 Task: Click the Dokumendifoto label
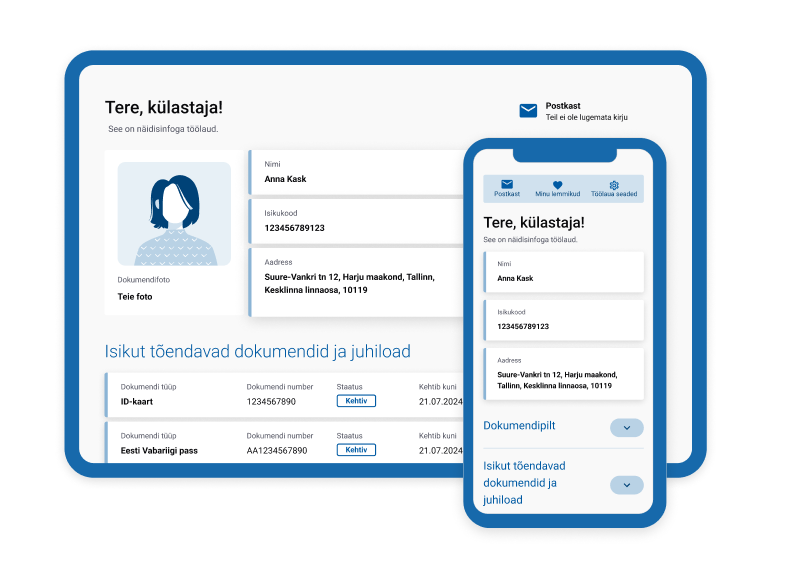144,280
